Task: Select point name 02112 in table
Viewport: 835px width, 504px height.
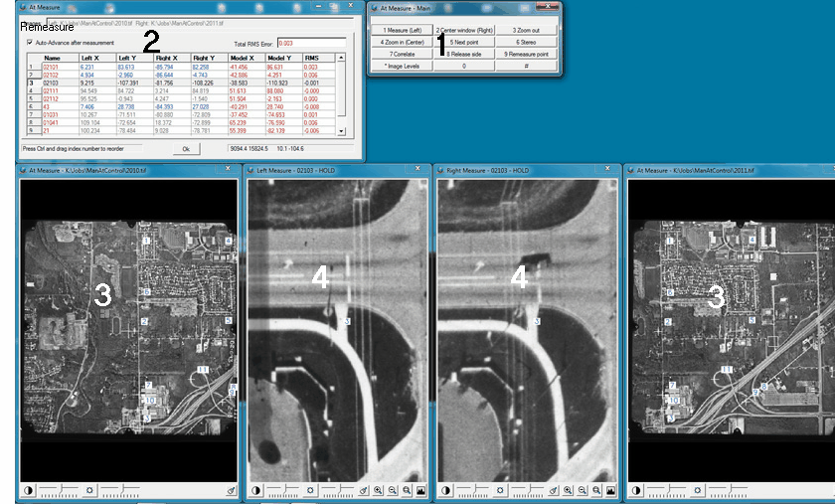Action: [x=51, y=99]
